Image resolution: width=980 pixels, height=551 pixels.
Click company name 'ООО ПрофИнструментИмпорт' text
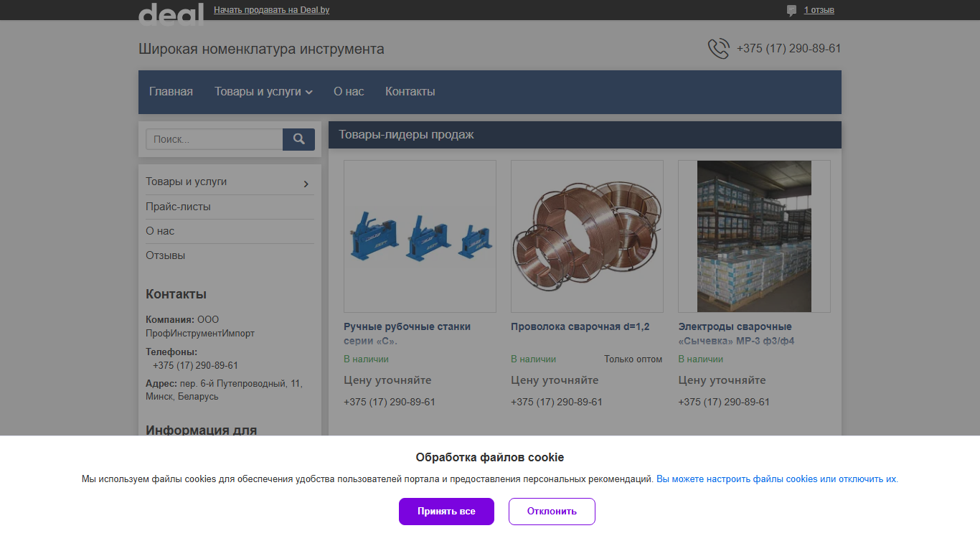pos(200,326)
